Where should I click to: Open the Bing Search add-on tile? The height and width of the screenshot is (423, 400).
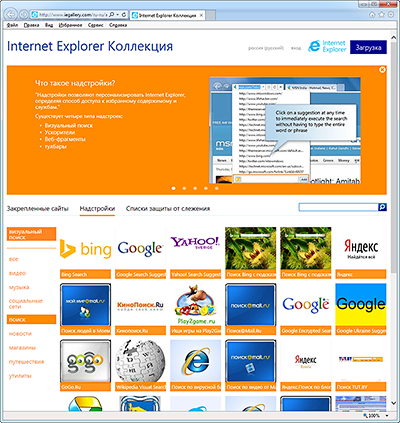pos(85,253)
